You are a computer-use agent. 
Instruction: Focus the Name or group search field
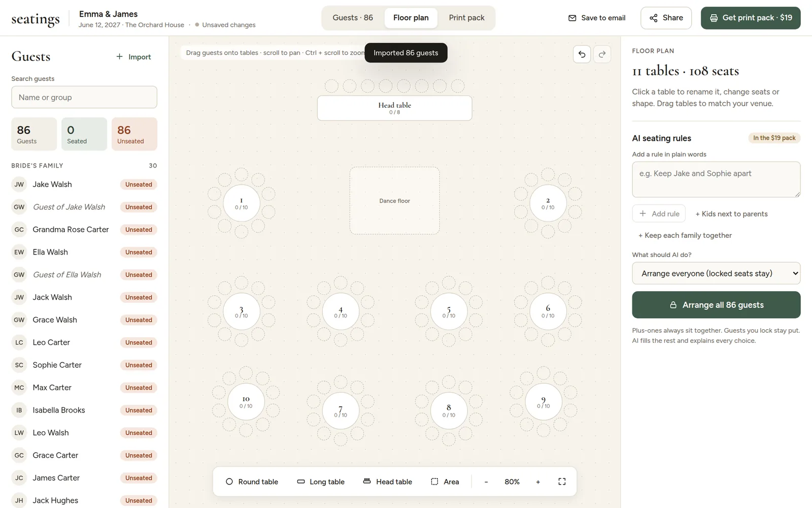point(84,97)
